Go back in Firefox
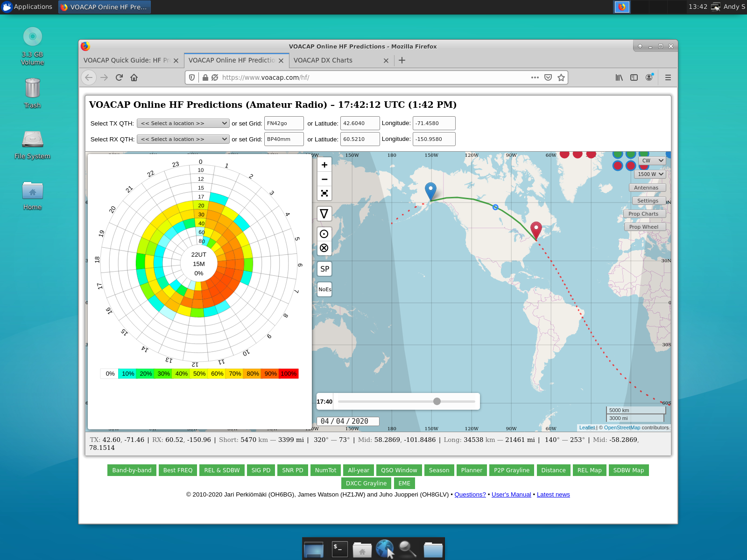Viewport: 747px width, 560px height. click(x=89, y=77)
